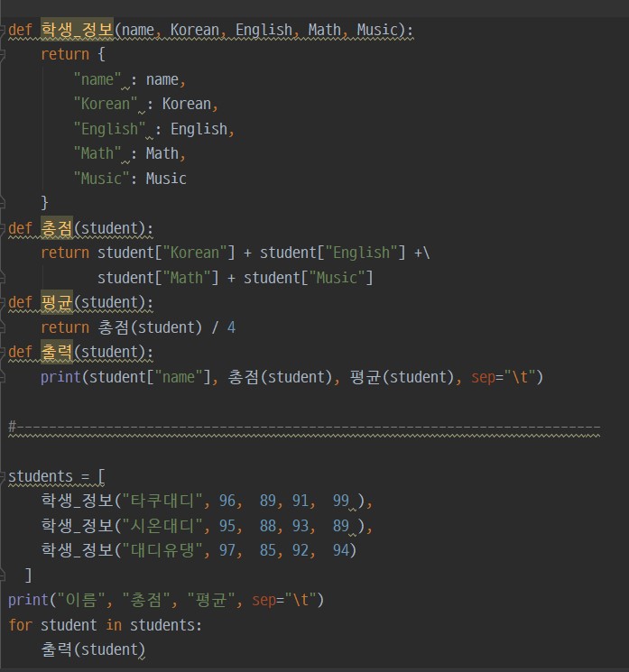Collapse fold marker beside students = [ line
Screen dimensions: 629x672
point(2,476)
